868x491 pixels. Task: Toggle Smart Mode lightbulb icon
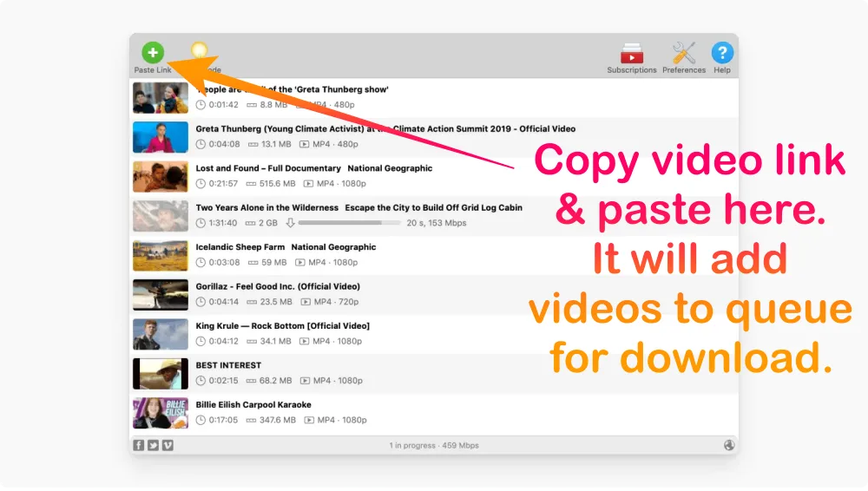(201, 51)
